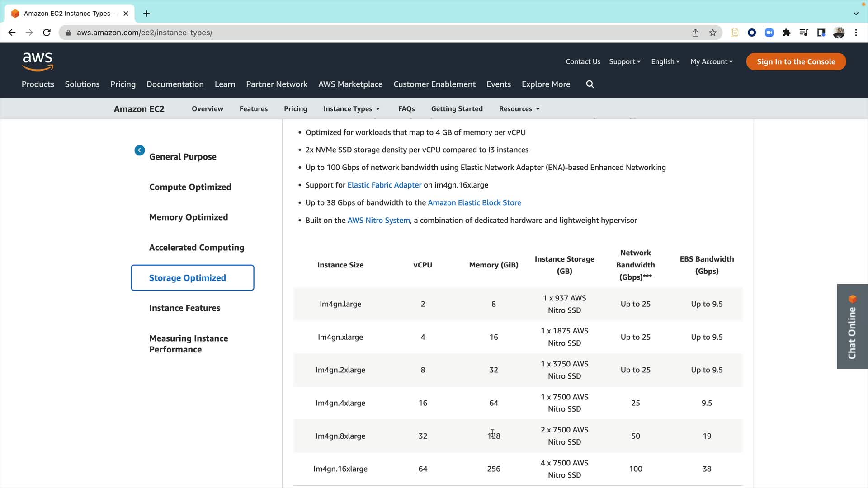Open the English language dropdown
The width and height of the screenshot is (868, 488).
point(665,62)
